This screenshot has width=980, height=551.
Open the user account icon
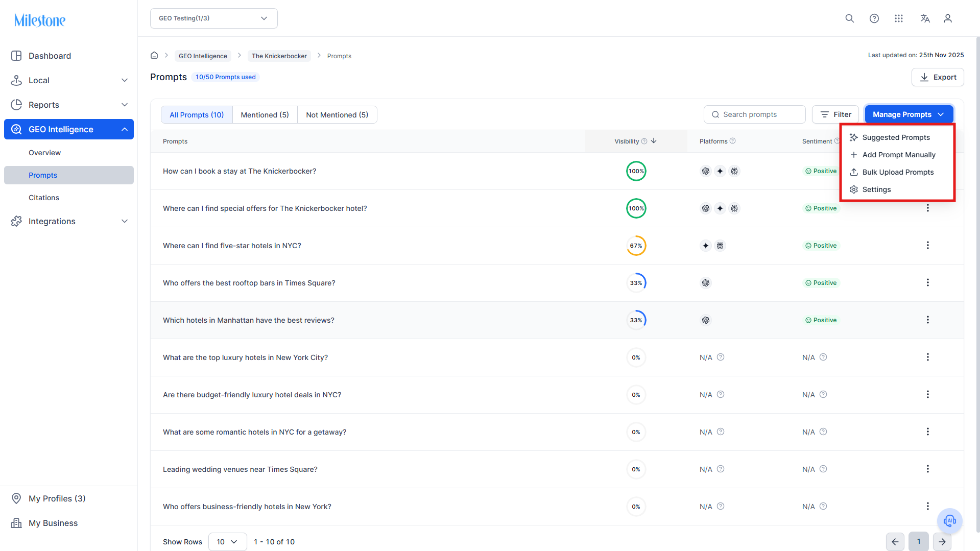point(948,18)
